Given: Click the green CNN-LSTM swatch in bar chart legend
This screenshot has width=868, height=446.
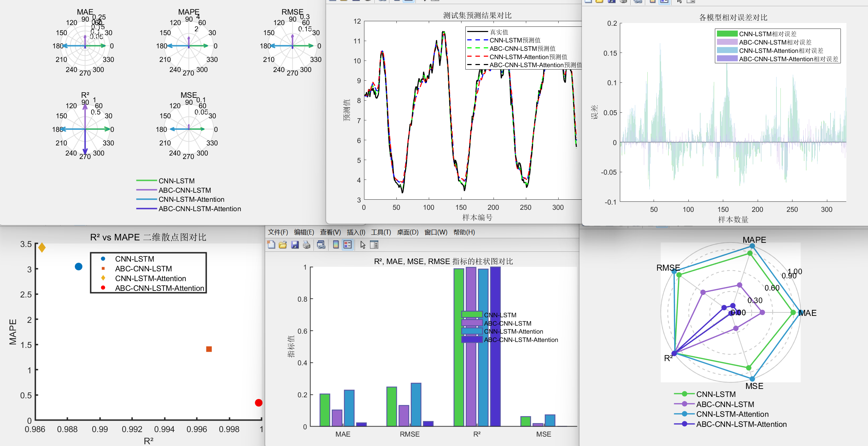Looking at the screenshot, I should 472,314.
